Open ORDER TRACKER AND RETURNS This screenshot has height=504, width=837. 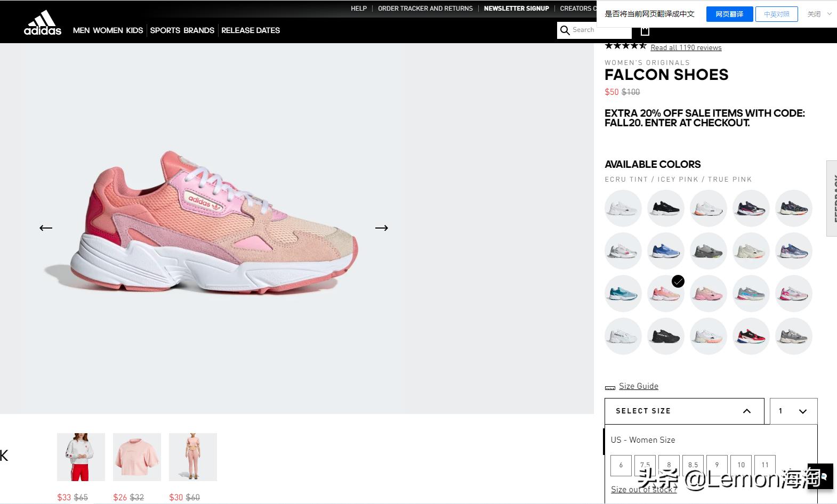425,9
